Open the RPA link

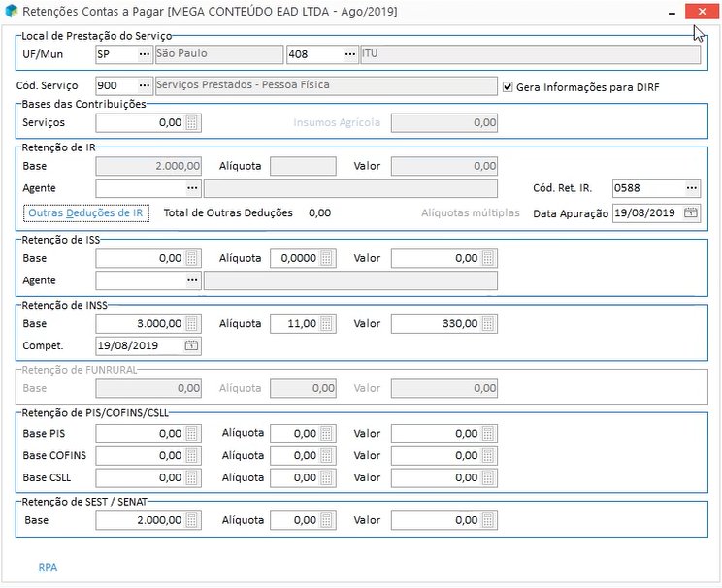48,567
